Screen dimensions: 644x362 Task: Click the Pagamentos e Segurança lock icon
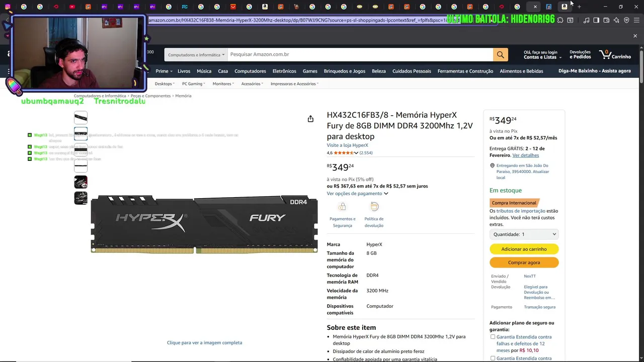click(342, 207)
